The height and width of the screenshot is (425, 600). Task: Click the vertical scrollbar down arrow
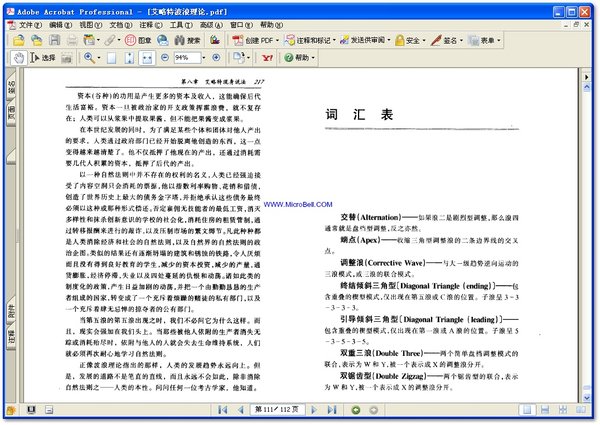click(x=586, y=398)
